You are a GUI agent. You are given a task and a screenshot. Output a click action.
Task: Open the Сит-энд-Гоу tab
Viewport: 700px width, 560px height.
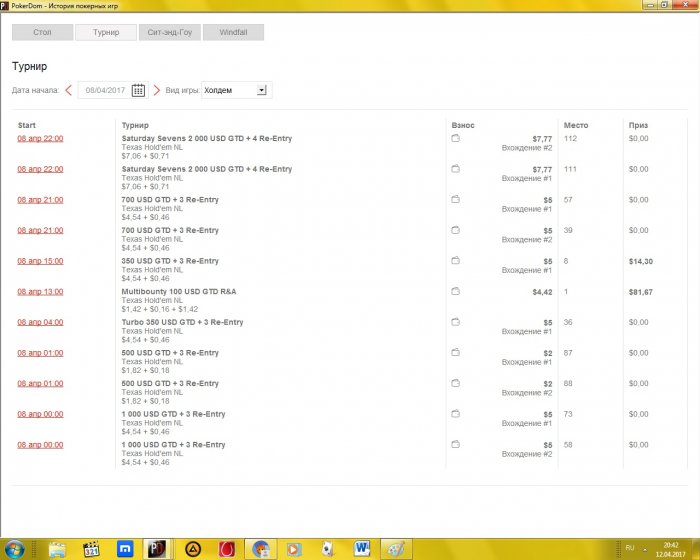click(170, 32)
